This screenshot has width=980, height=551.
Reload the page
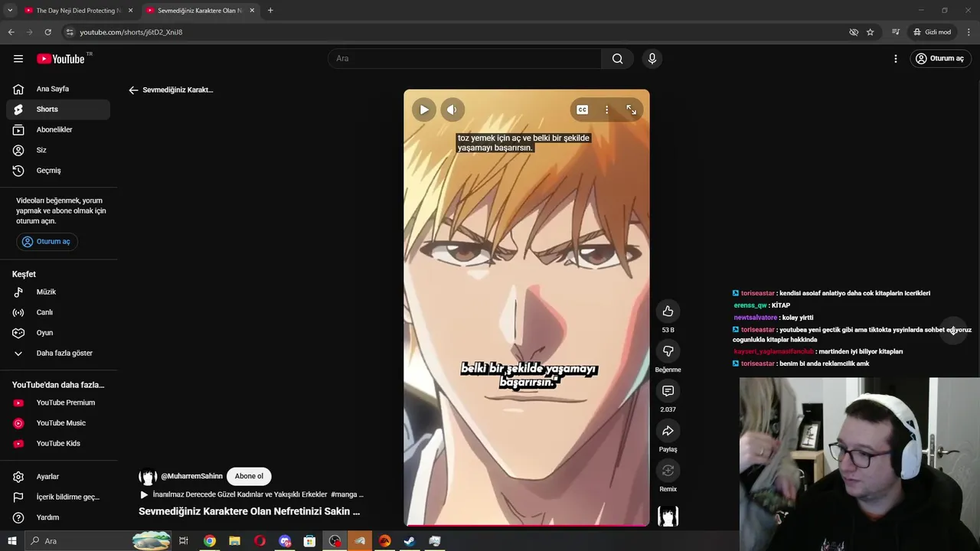coord(47,32)
